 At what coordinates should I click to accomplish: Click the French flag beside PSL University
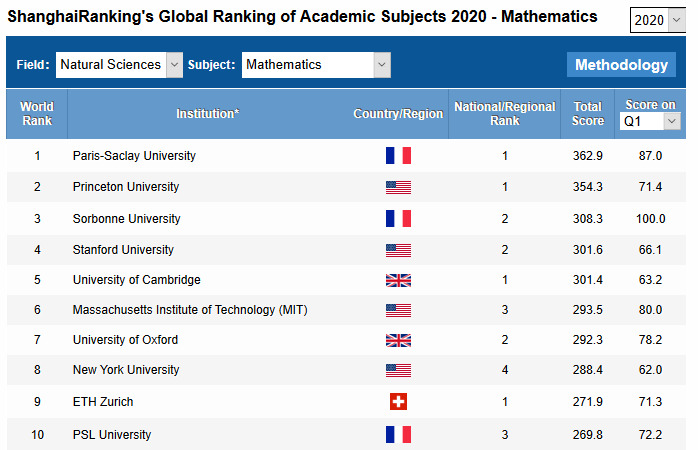398,434
